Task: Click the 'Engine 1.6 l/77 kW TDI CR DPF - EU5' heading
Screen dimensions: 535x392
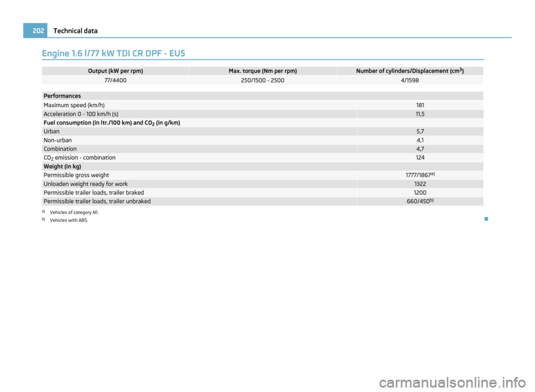Action: click(114, 54)
